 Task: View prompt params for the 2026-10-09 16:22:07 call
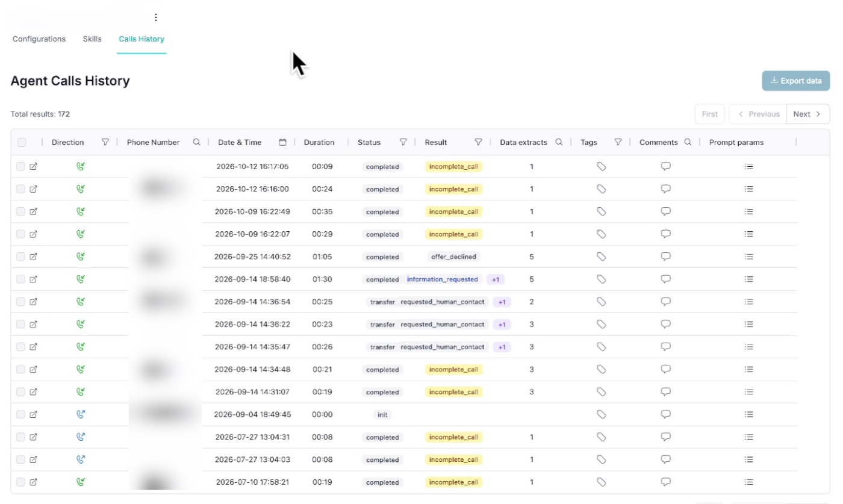point(749,234)
